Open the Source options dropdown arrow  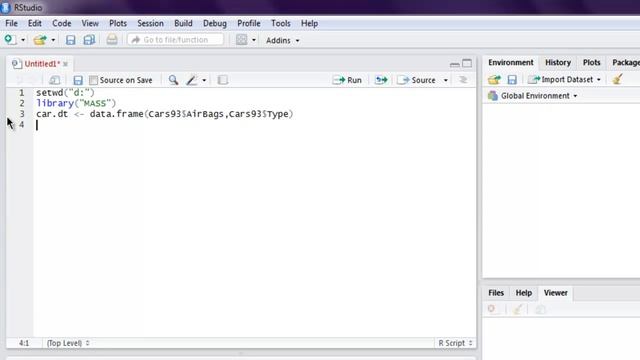click(x=446, y=80)
